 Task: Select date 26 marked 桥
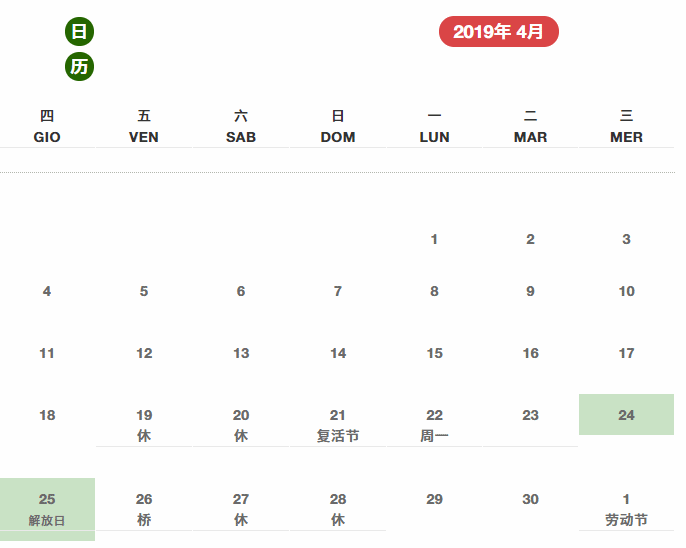(144, 508)
